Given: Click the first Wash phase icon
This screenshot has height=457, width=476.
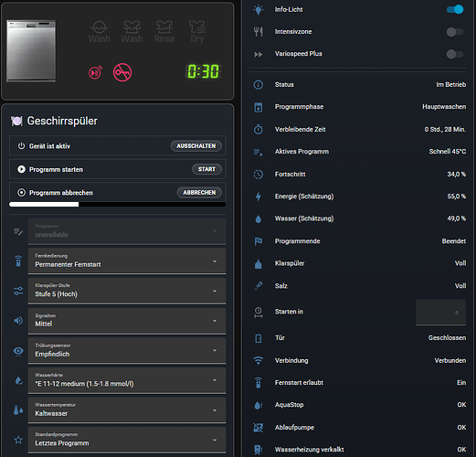Looking at the screenshot, I should (99, 32).
